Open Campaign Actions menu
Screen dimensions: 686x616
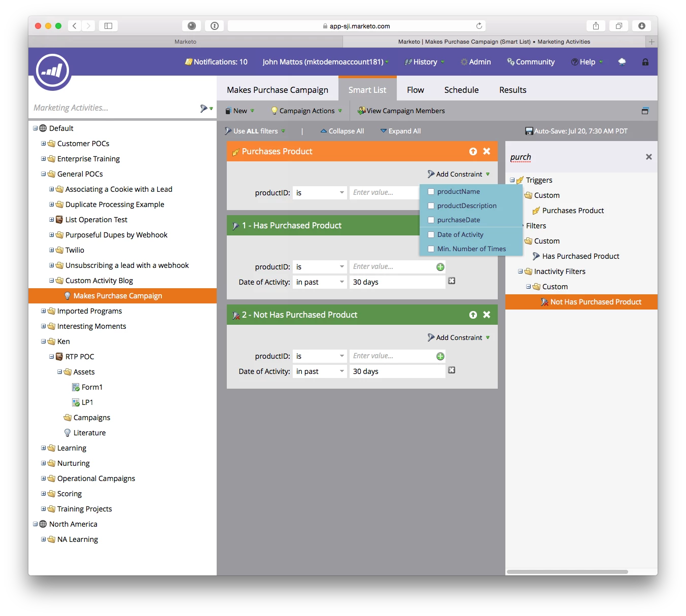(x=306, y=111)
